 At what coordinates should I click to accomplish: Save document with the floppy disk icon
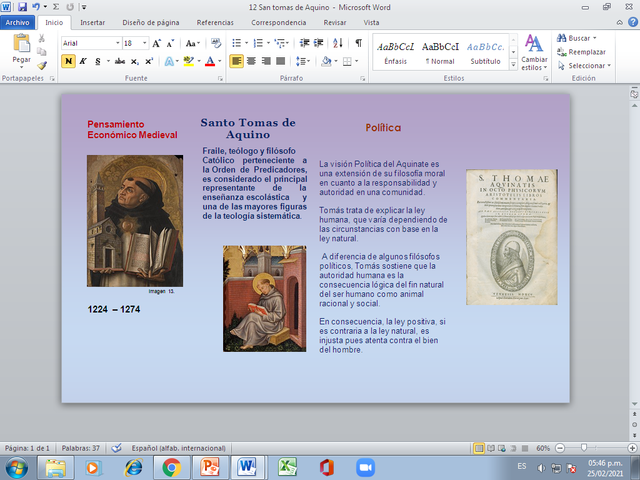(x=22, y=7)
